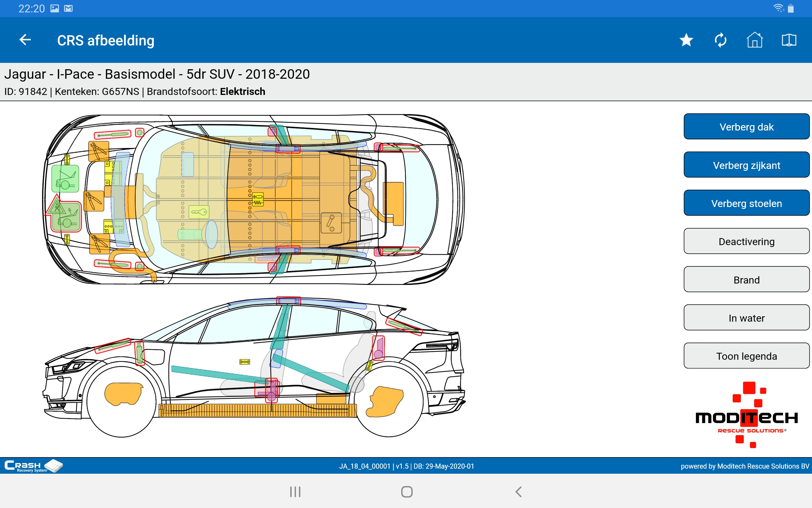This screenshot has width=812, height=508.
Task: Open Android recent apps button
Action: tap(295, 492)
